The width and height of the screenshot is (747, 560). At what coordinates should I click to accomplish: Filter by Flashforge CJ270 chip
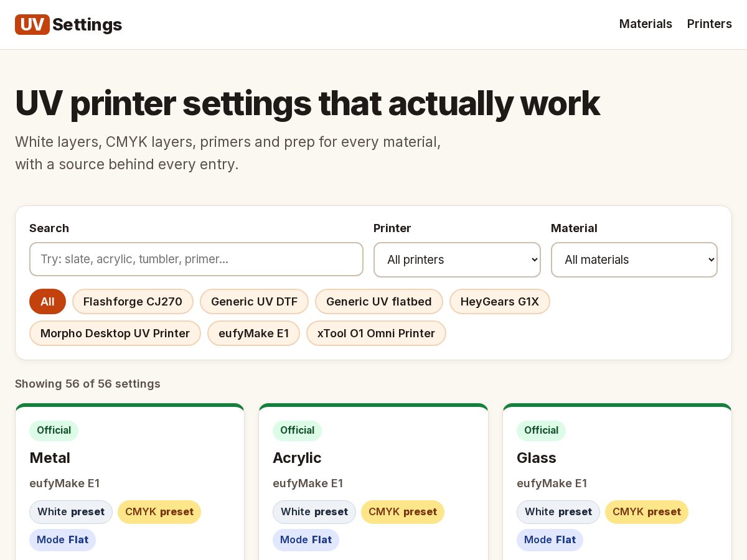[x=133, y=302]
